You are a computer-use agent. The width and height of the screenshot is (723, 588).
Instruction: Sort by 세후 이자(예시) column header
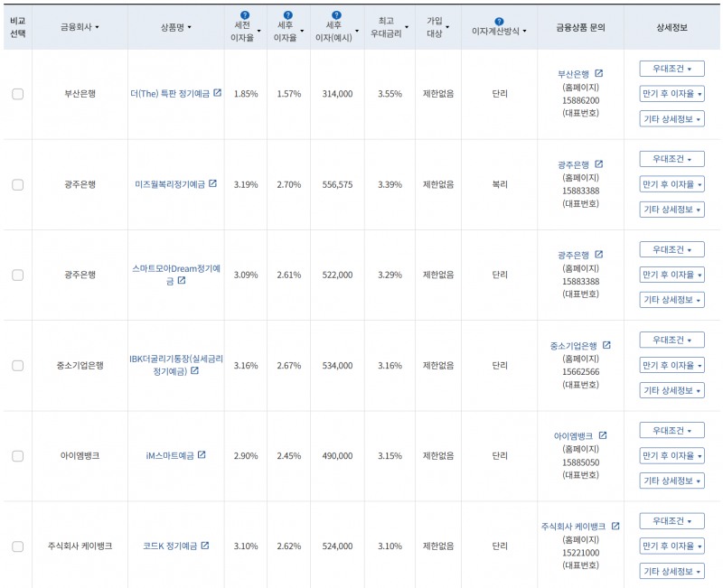336,32
